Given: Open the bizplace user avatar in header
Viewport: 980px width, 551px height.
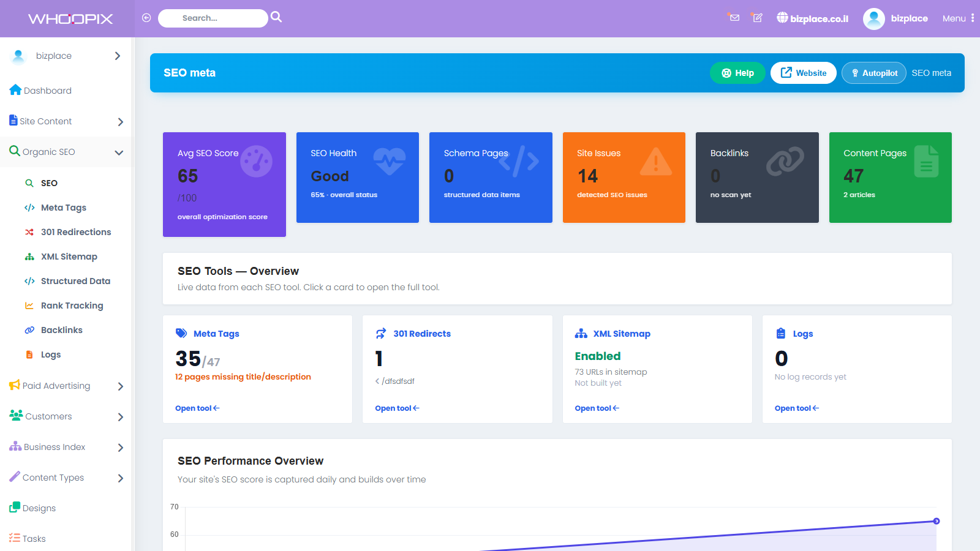Looking at the screenshot, I should click(873, 18).
